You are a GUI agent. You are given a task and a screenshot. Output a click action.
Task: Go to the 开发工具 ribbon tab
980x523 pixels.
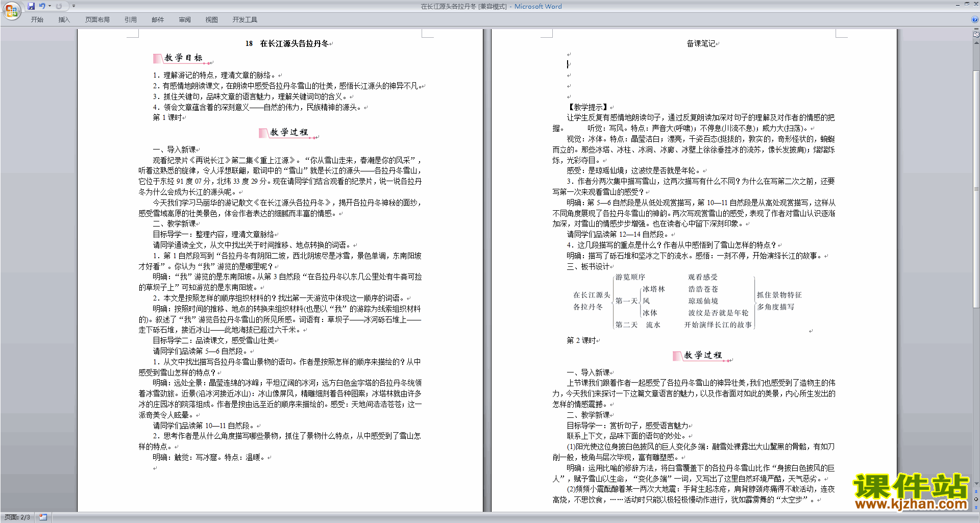[x=245, y=20]
